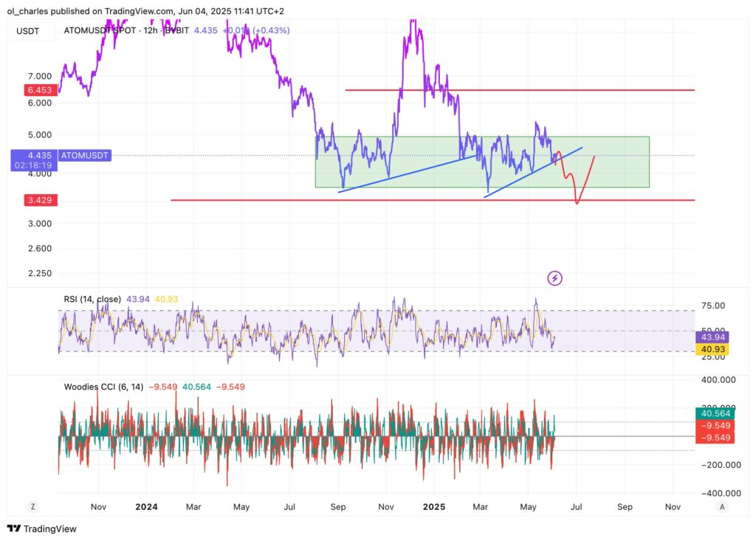
Task: Click the TradingView logo at the bottom
Action: click(41, 528)
